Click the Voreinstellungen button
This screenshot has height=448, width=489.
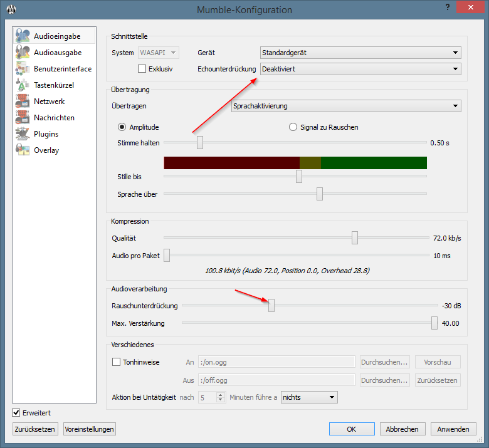(89, 429)
